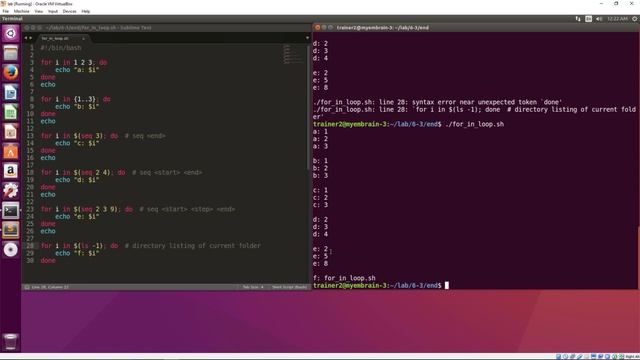Open the Ubuntu Dash search launcher

pyautogui.click(x=10, y=33)
